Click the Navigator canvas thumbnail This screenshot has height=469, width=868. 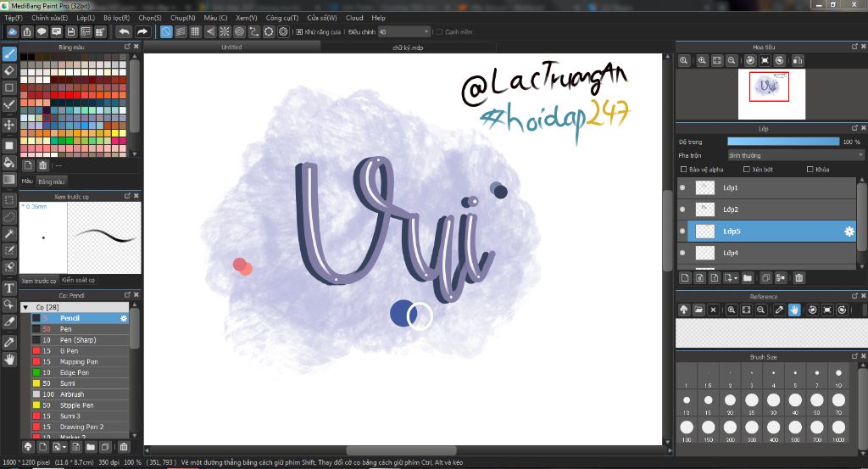click(x=771, y=93)
